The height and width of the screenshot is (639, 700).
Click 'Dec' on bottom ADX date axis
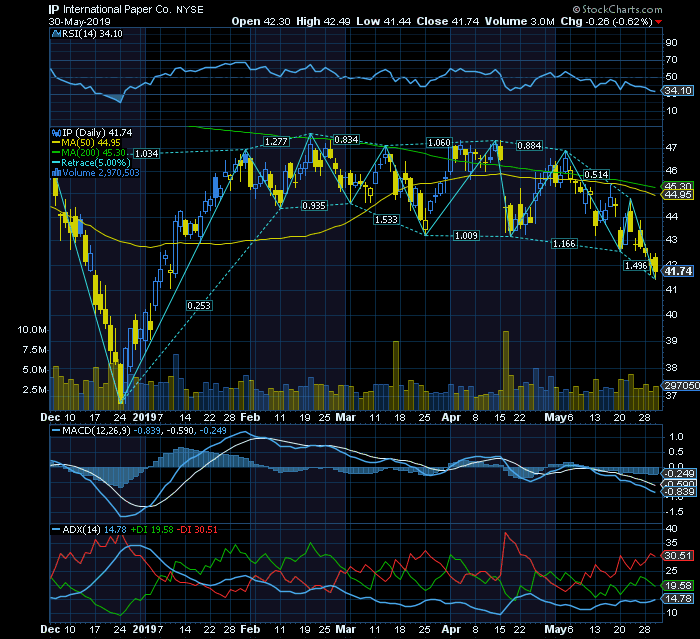pos(50,629)
